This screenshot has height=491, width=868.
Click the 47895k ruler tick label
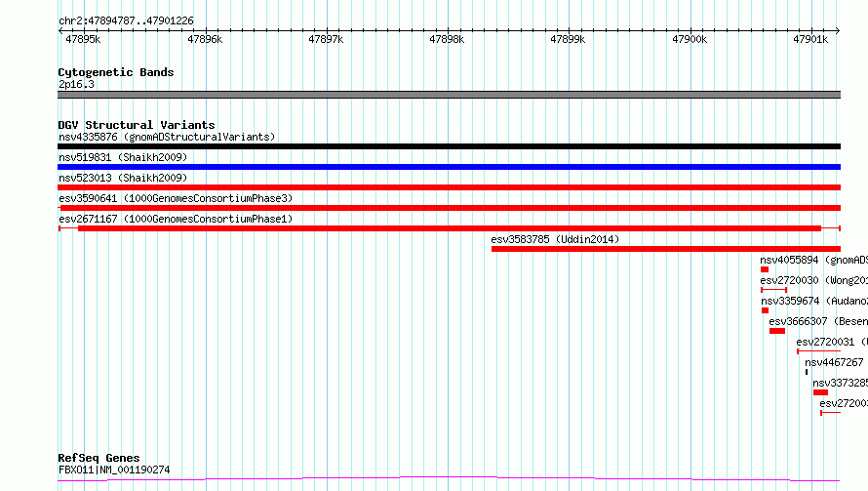[83, 39]
